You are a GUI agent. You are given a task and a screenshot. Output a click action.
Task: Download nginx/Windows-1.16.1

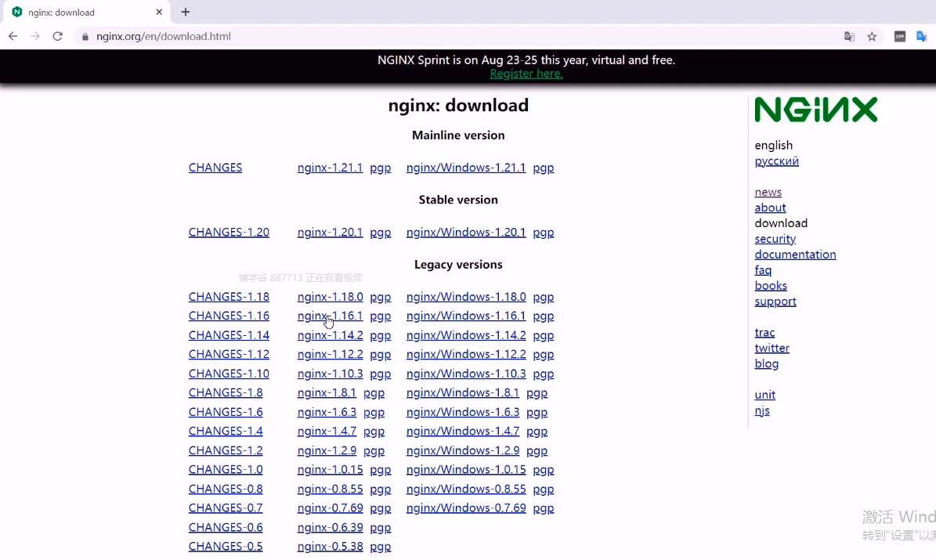pyautogui.click(x=466, y=316)
